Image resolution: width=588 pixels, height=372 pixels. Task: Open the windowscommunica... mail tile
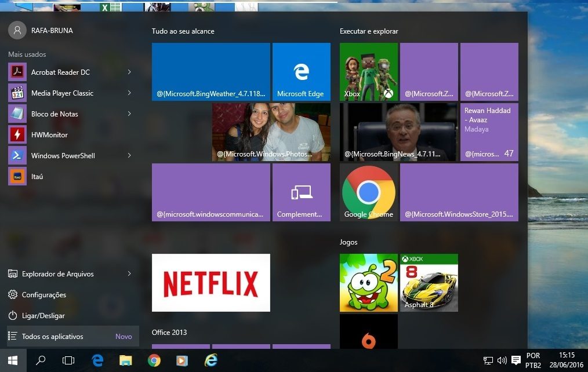(210, 192)
